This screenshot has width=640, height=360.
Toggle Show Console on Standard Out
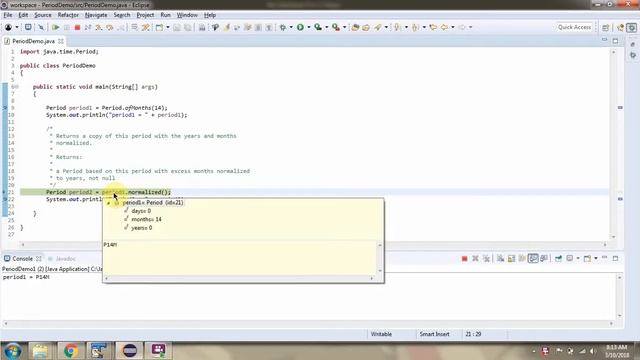(x=533, y=258)
